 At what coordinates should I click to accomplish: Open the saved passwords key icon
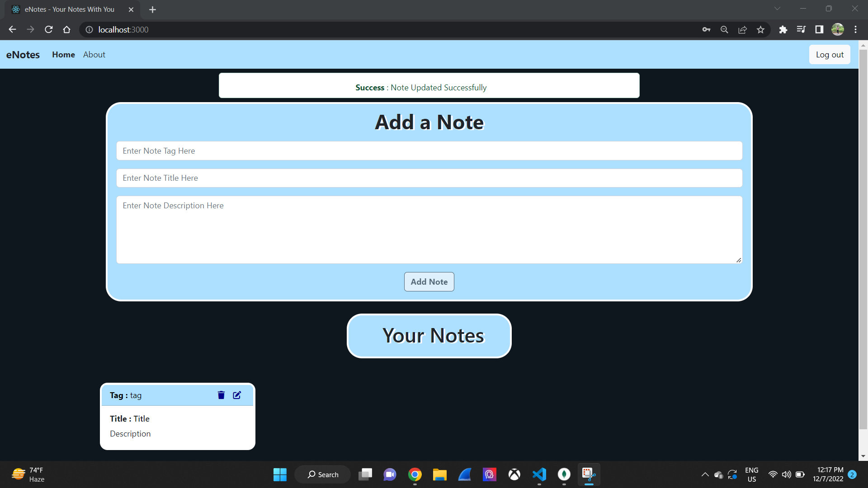[x=706, y=29]
